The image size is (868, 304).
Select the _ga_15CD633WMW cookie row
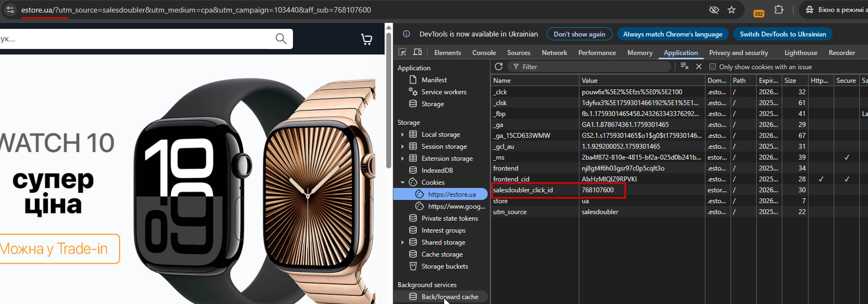tap(679, 136)
